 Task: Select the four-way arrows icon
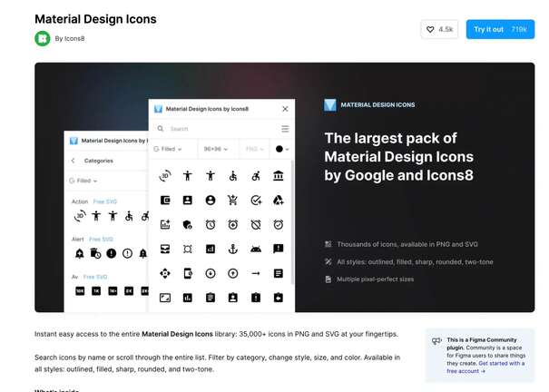165,273
